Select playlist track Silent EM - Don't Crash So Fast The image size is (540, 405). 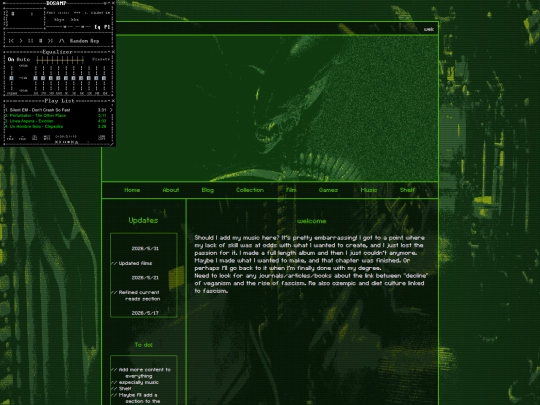click(38, 110)
